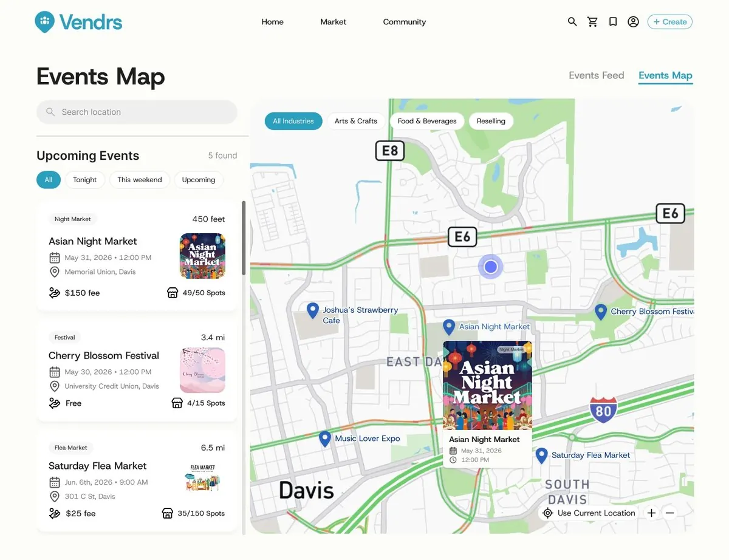Select the Upcoming filter chip
The image size is (729, 560).
click(x=199, y=180)
